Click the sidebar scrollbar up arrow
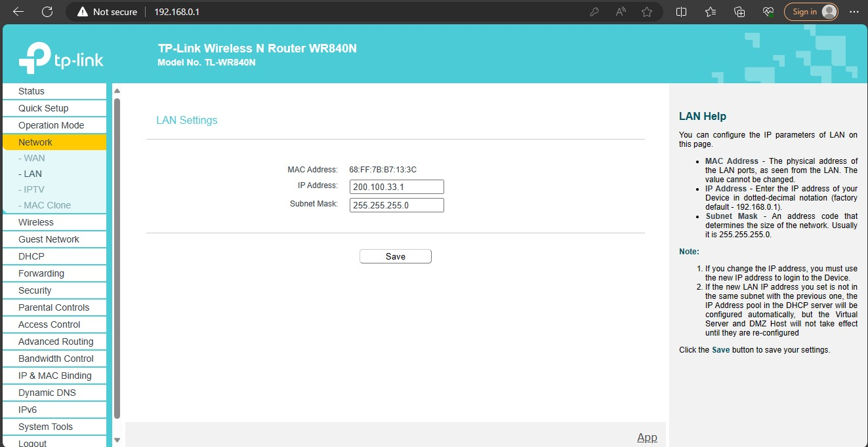868x447 pixels. 117,90
